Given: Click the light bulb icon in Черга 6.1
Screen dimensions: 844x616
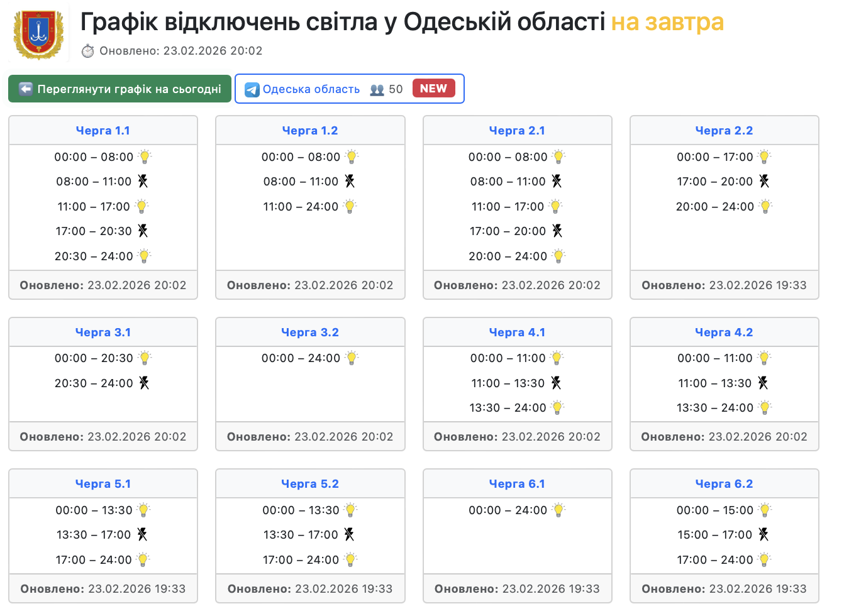Looking at the screenshot, I should point(558,510).
